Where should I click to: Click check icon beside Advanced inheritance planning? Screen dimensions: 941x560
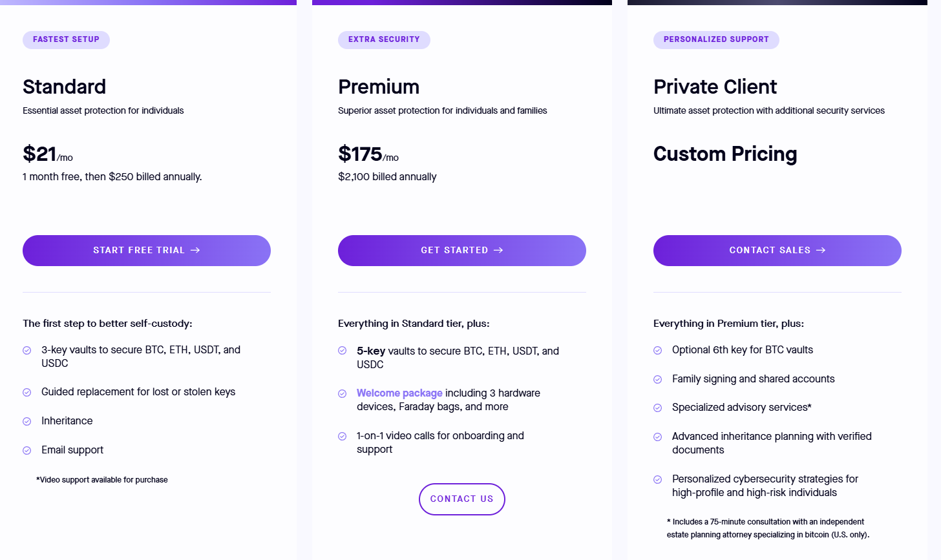point(658,437)
